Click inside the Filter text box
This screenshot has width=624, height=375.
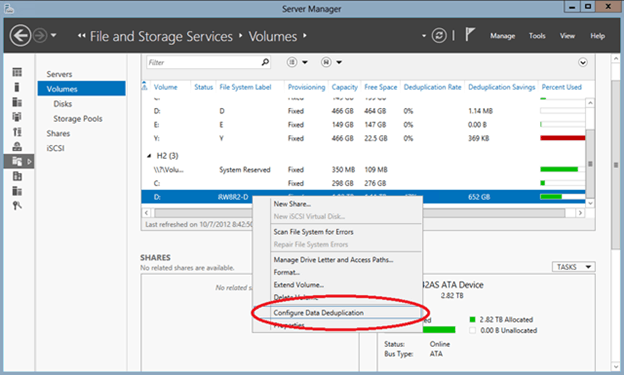pyautogui.click(x=203, y=62)
